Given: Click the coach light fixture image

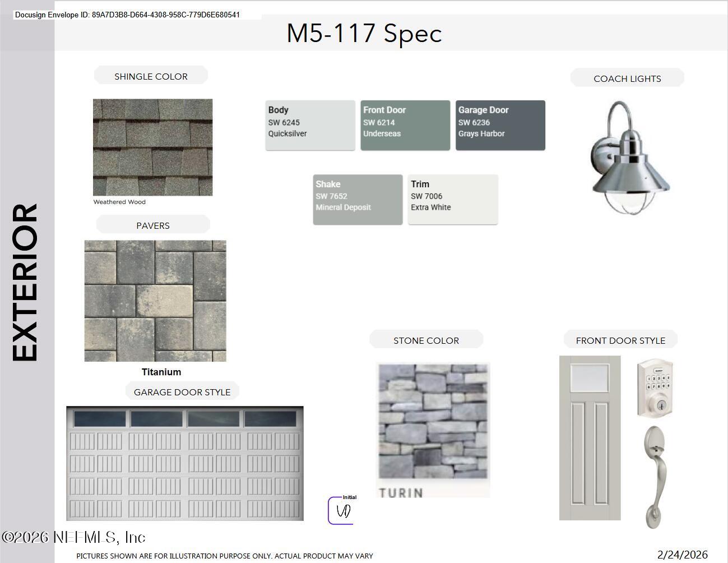Looking at the screenshot, I should click(630, 158).
